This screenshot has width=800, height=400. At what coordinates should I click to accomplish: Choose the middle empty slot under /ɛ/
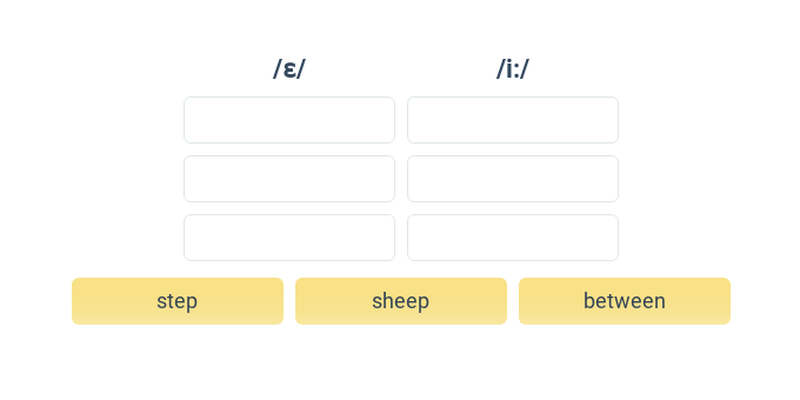(289, 179)
